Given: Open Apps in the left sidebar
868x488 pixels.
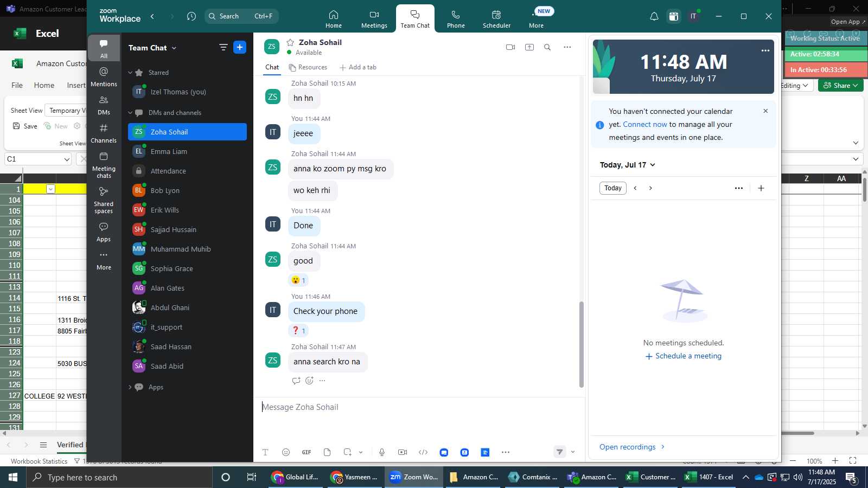Looking at the screenshot, I should (104, 232).
